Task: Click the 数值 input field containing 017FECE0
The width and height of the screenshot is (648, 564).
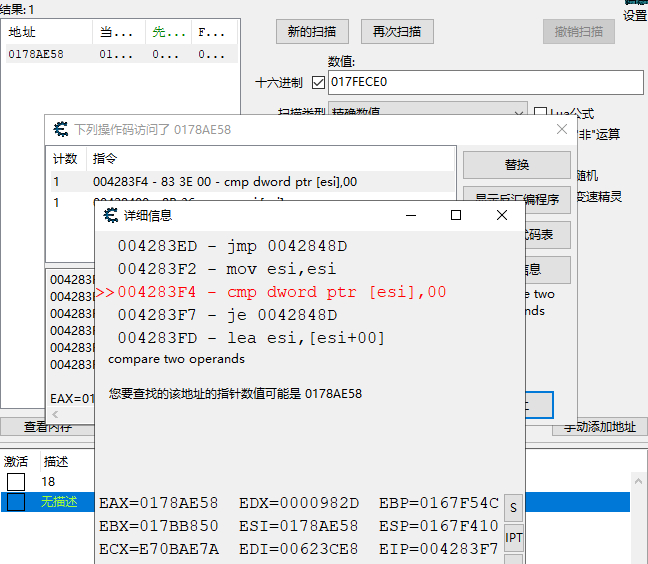Action: [x=486, y=82]
